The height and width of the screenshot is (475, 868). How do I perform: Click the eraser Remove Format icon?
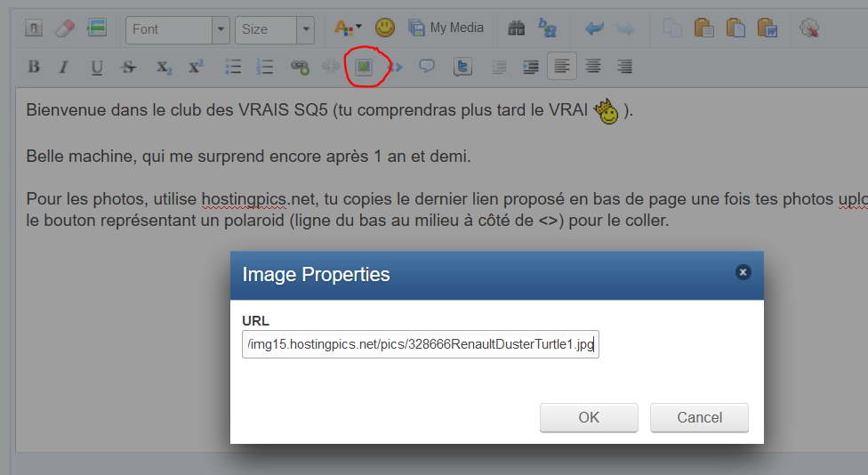[65, 28]
